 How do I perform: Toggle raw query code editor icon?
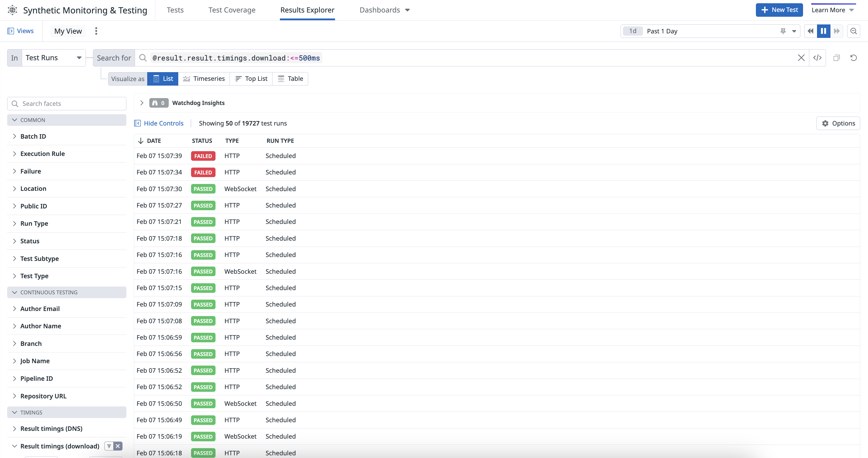click(817, 58)
